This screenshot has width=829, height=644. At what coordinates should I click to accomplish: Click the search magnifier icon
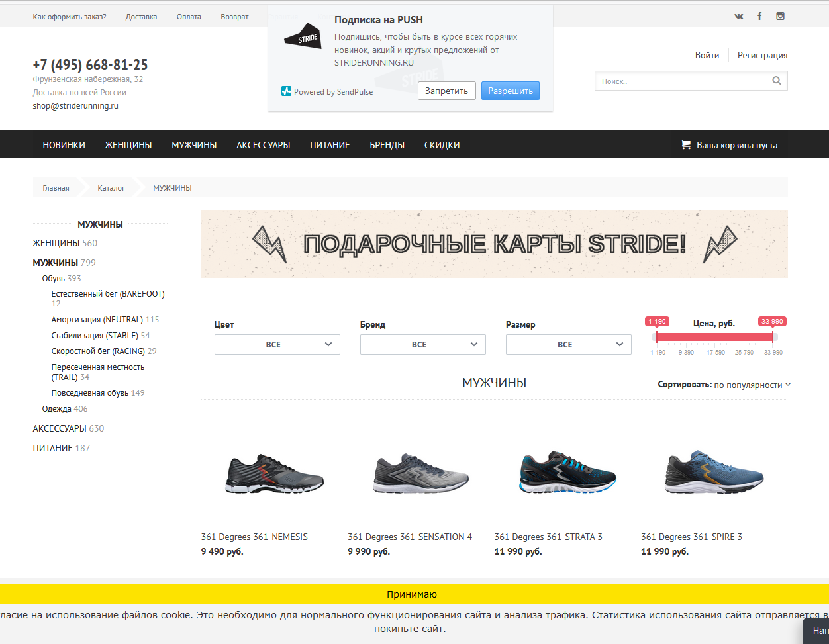[x=777, y=81]
